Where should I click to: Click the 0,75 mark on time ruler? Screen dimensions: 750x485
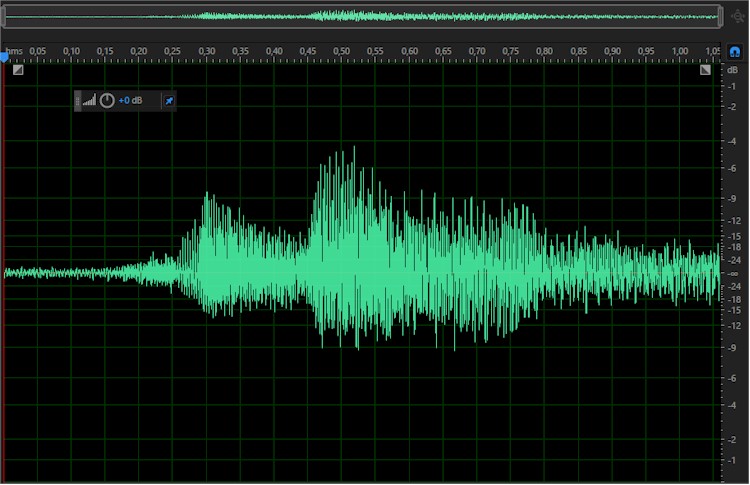(510, 51)
